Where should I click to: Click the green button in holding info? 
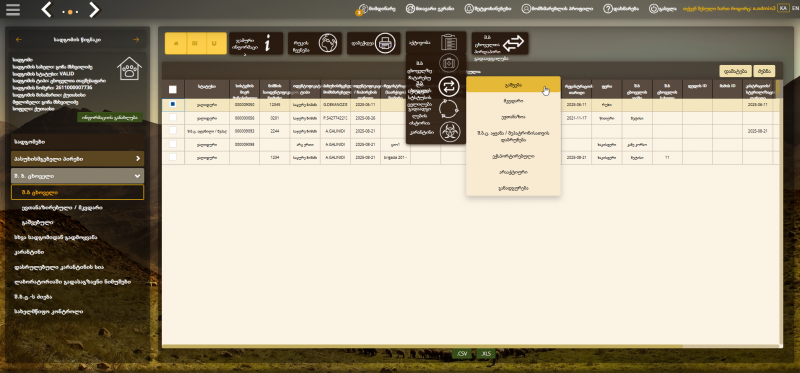click(110, 117)
